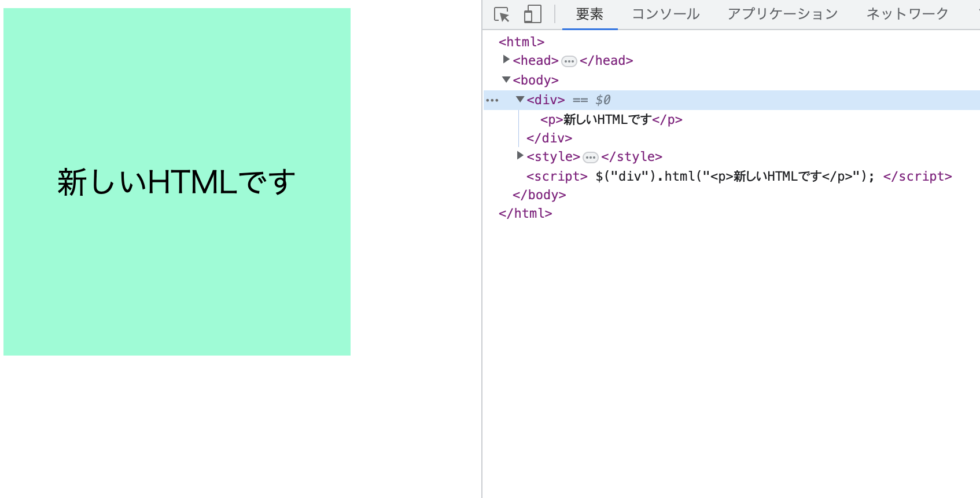980x498 pixels.
Task: Toggle the device toolbar icon
Action: coord(532,14)
